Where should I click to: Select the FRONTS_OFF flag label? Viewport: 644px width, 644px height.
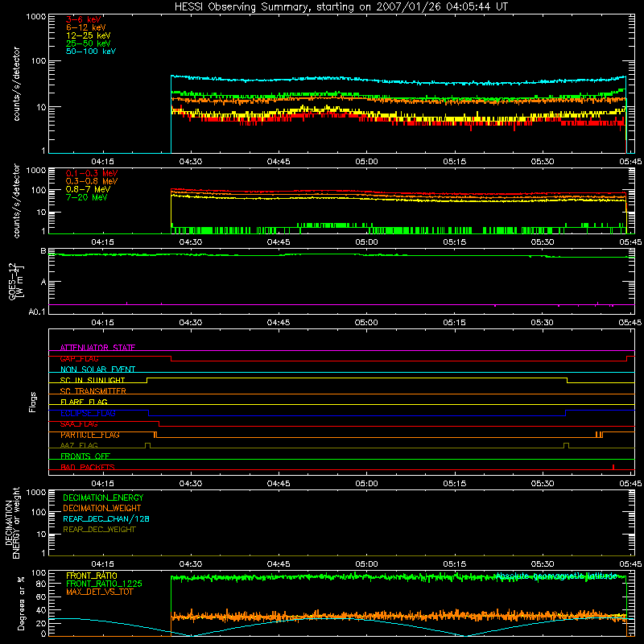point(85,456)
